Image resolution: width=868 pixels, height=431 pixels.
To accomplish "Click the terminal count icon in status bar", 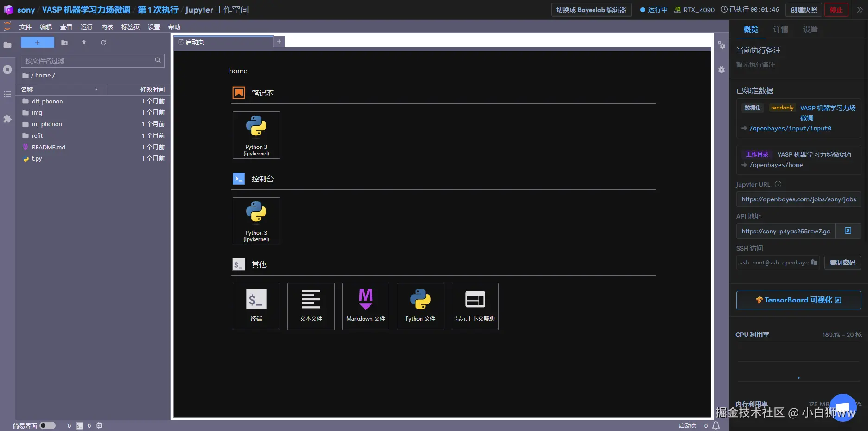I will click(x=80, y=425).
